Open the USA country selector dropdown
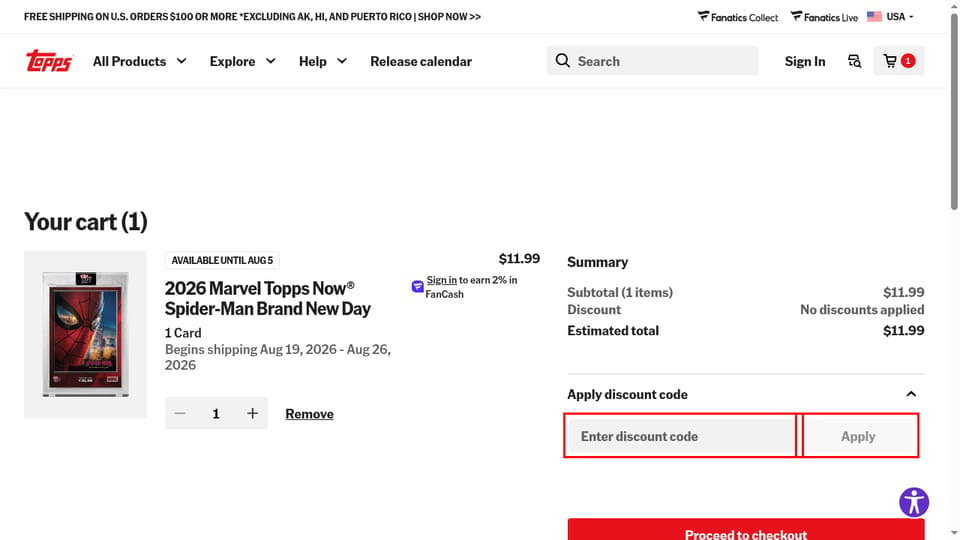Image resolution: width=960 pixels, height=540 pixels. click(891, 17)
